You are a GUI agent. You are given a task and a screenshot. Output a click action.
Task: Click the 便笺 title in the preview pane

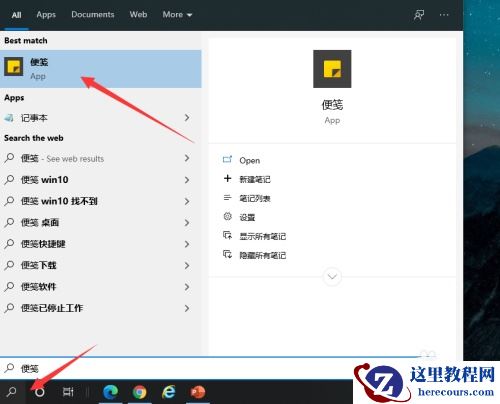(x=332, y=105)
